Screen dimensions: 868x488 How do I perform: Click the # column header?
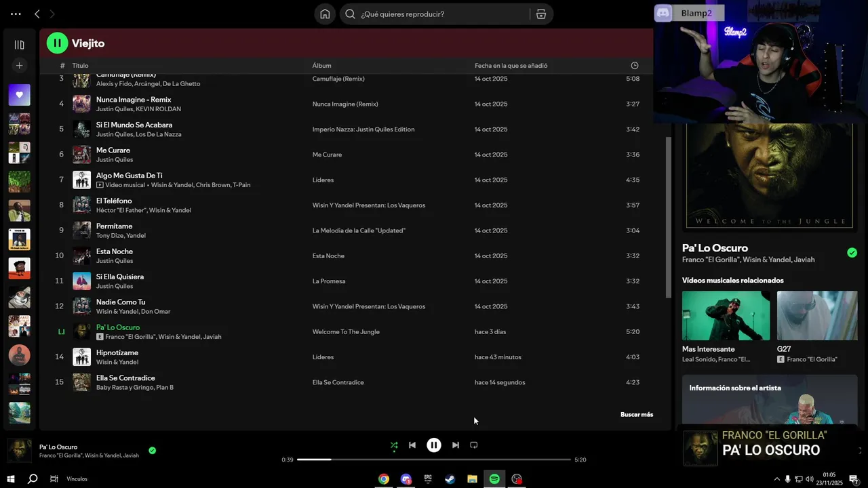click(x=62, y=66)
